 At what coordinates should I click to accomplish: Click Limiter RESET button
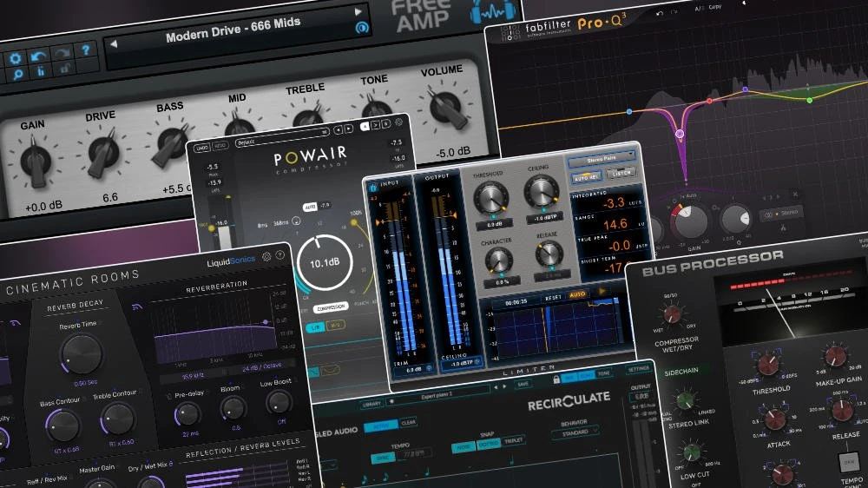pyautogui.click(x=553, y=298)
